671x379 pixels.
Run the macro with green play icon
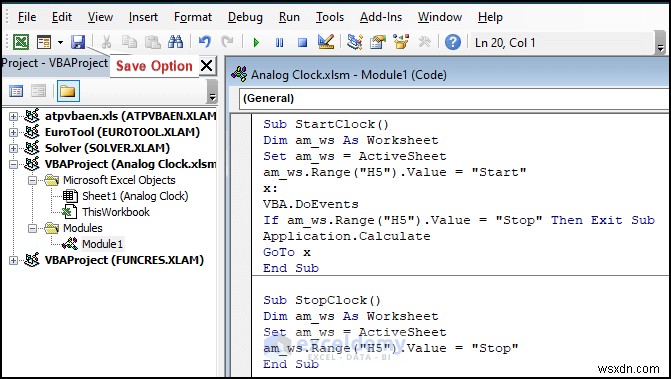256,42
